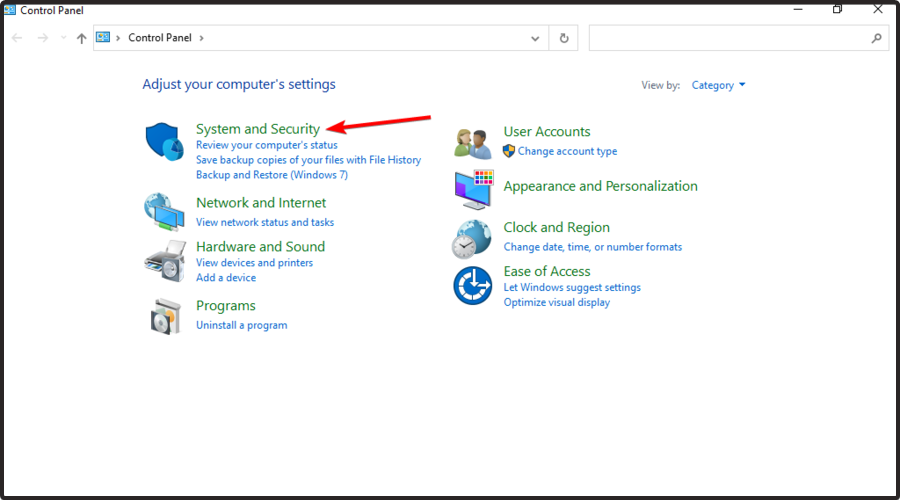Expand the chevron after Control Panel breadcrumb
Screen dimensions: 900x500
click(x=201, y=38)
